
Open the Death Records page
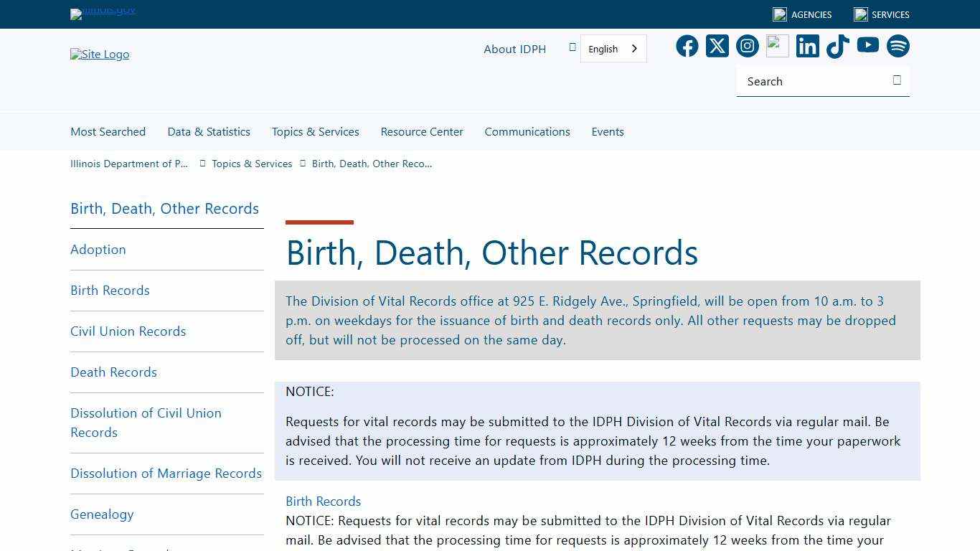coord(113,372)
